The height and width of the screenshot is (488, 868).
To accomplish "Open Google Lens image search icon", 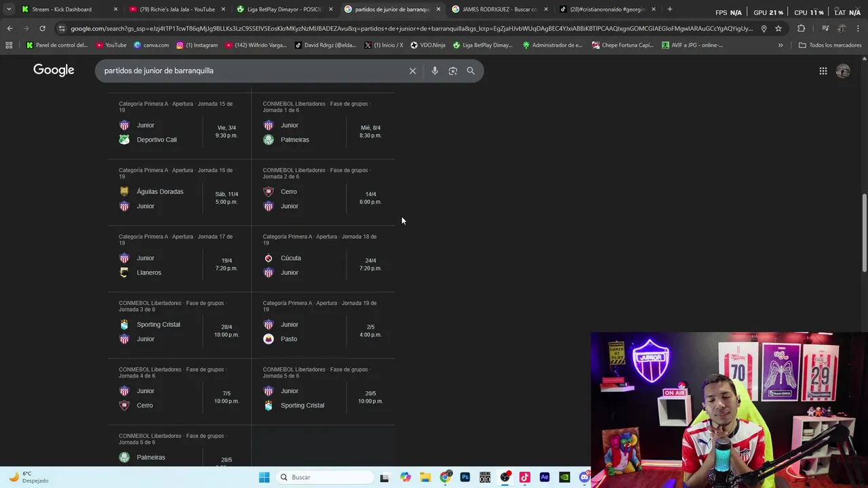I will tap(453, 70).
